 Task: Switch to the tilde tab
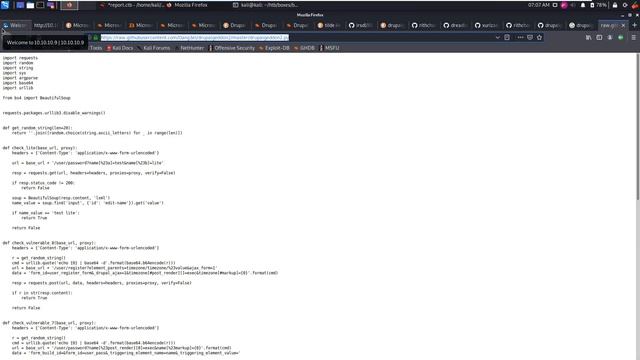(x=329, y=25)
